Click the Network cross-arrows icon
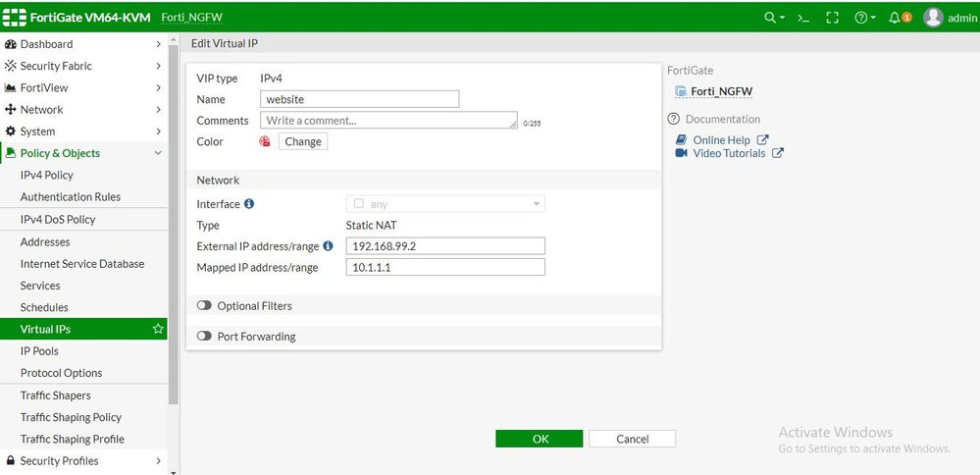Viewport: 980px width, 475px height. click(x=10, y=109)
